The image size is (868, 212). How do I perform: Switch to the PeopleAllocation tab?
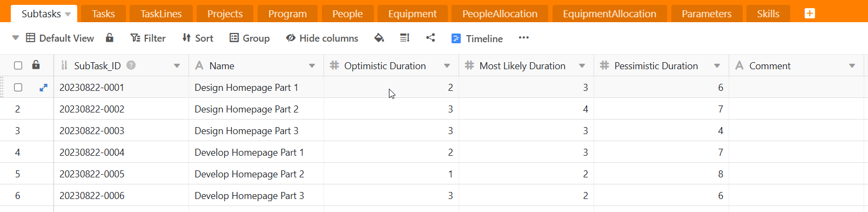500,14
